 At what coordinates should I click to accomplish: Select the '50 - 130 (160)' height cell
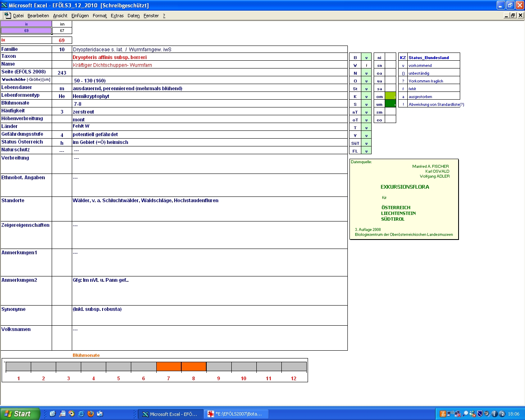click(210, 80)
